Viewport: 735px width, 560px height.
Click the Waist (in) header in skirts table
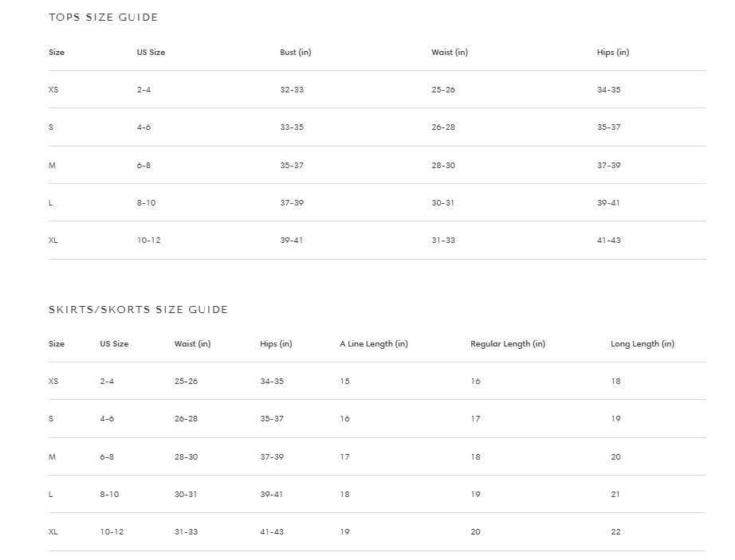[192, 344]
